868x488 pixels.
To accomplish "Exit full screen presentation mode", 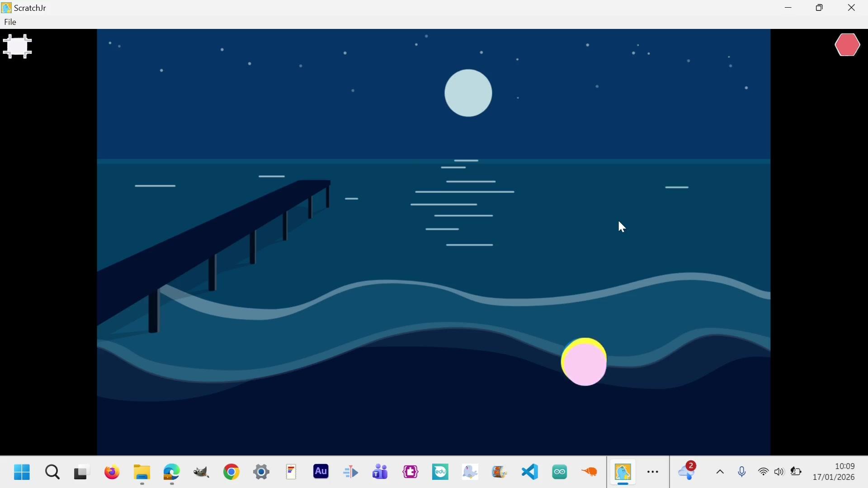I will pyautogui.click(x=17, y=47).
